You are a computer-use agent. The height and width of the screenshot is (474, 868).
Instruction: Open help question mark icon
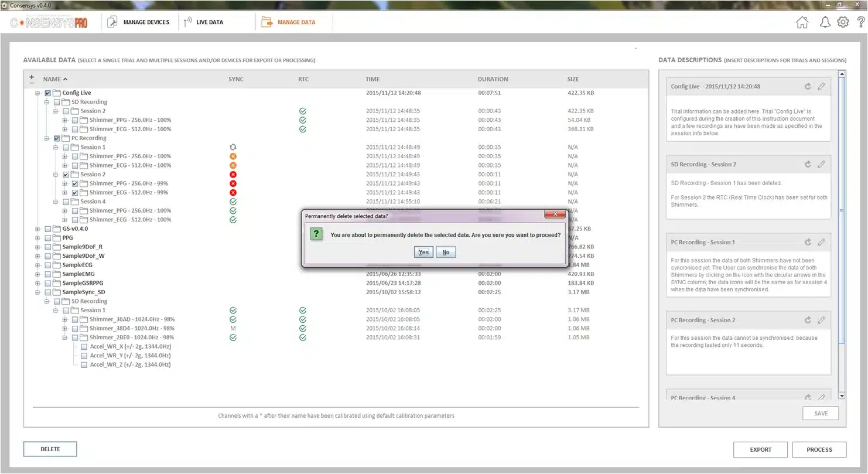pyautogui.click(x=860, y=22)
